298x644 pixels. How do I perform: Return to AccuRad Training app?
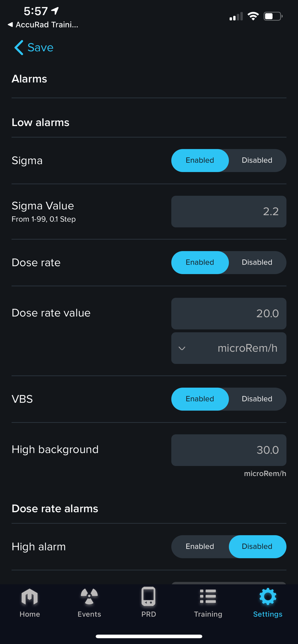[x=43, y=25]
